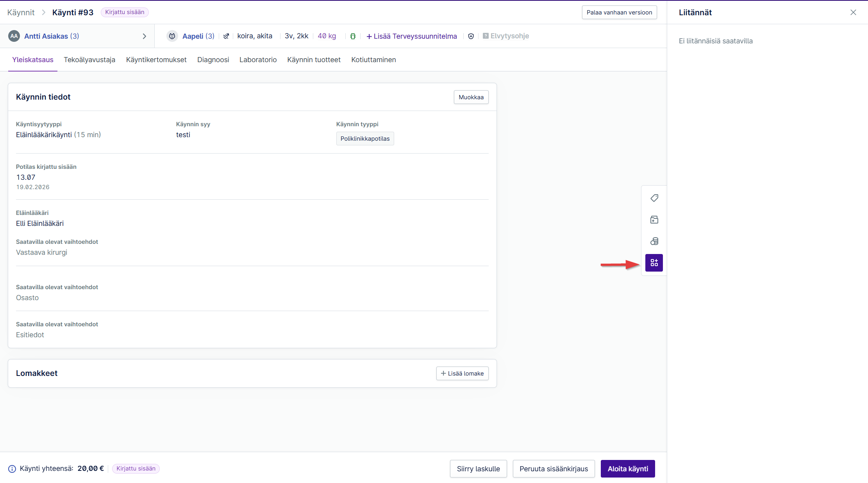Click the info icon beside Käynti yhteensä
The height and width of the screenshot is (483, 868).
pos(12,469)
